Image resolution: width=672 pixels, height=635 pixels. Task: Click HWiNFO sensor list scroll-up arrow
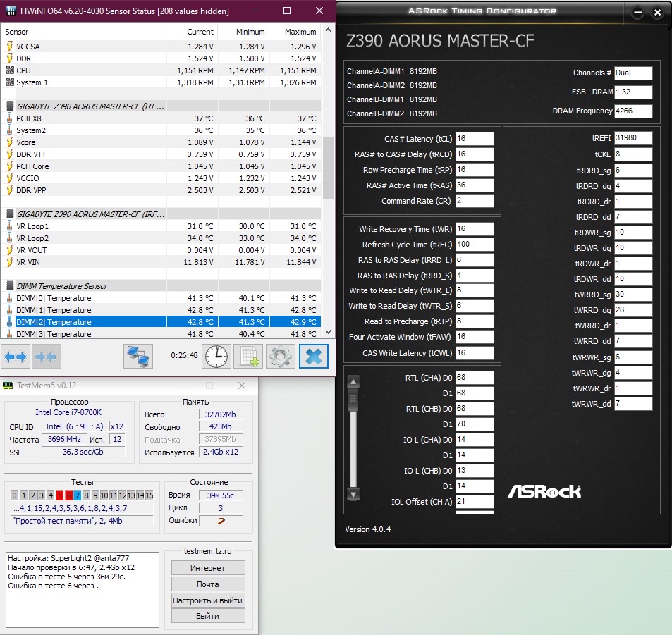329,30
